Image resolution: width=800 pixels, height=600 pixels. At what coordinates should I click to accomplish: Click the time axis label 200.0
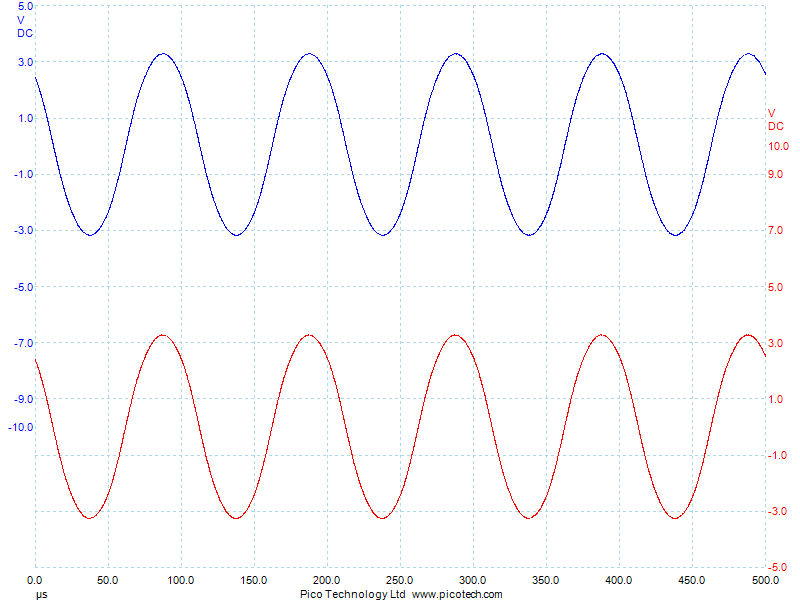click(327, 580)
